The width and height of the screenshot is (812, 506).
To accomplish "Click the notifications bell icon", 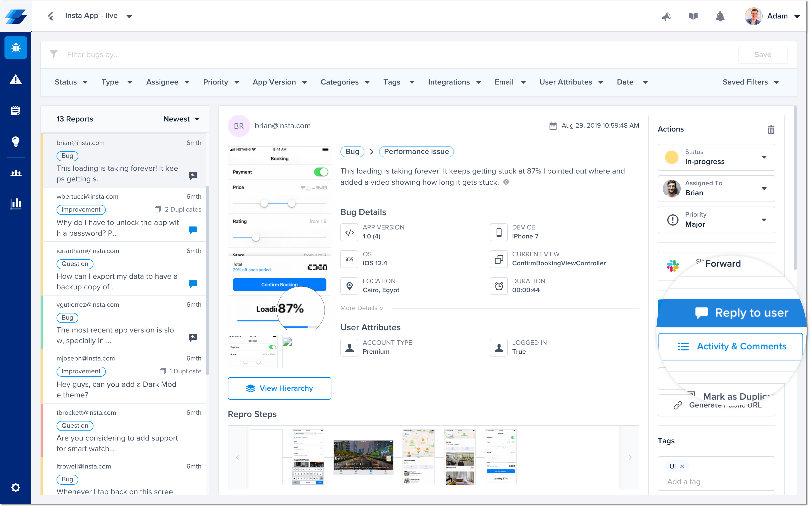I will tap(720, 16).
